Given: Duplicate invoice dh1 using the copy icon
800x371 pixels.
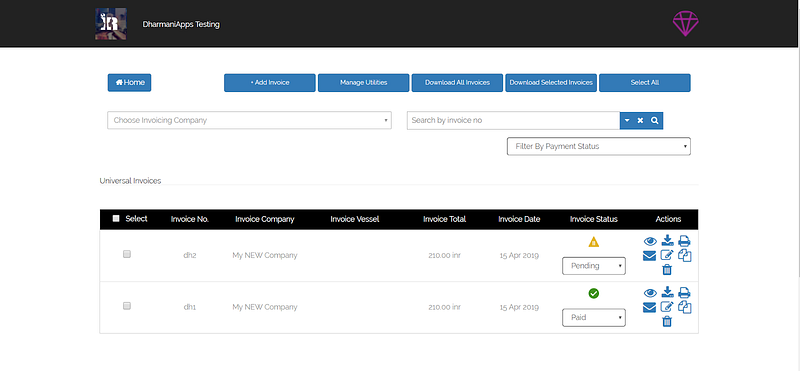Looking at the screenshot, I should tap(685, 308).
